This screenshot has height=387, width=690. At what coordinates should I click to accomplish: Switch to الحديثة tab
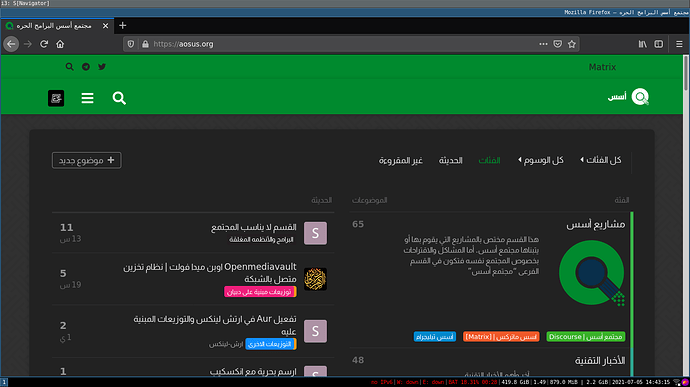450,160
